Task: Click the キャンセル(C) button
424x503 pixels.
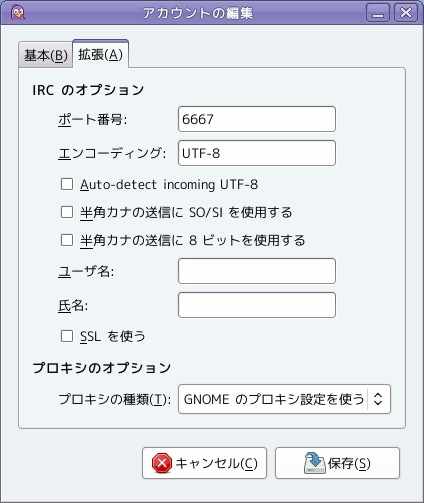Action: pyautogui.click(x=204, y=463)
